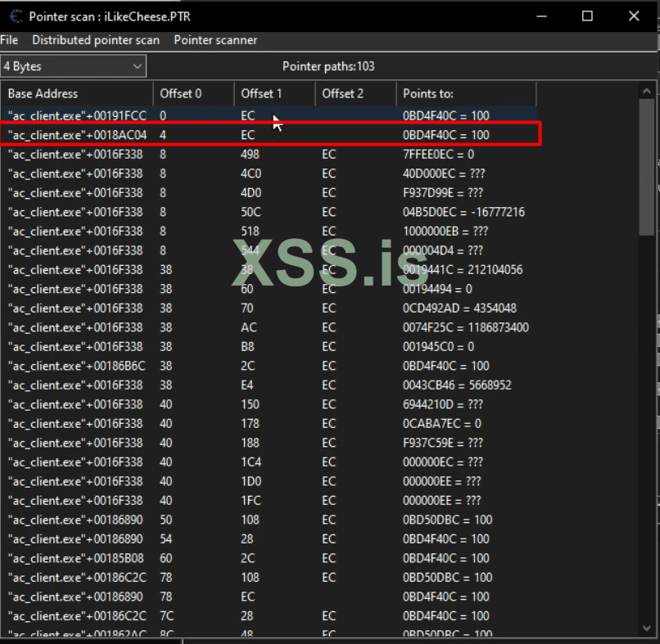
Task: Select row "ac_client.exe"+00191FCC
Action: click(x=269, y=115)
